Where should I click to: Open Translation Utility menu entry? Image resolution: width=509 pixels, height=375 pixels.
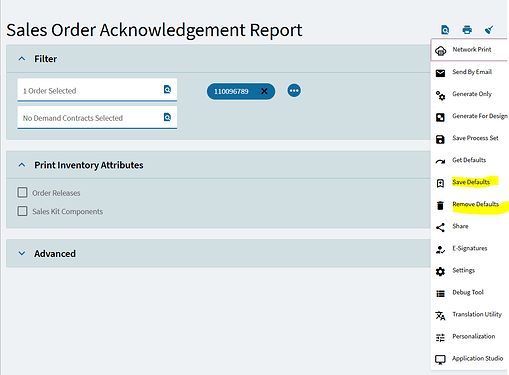click(469, 314)
